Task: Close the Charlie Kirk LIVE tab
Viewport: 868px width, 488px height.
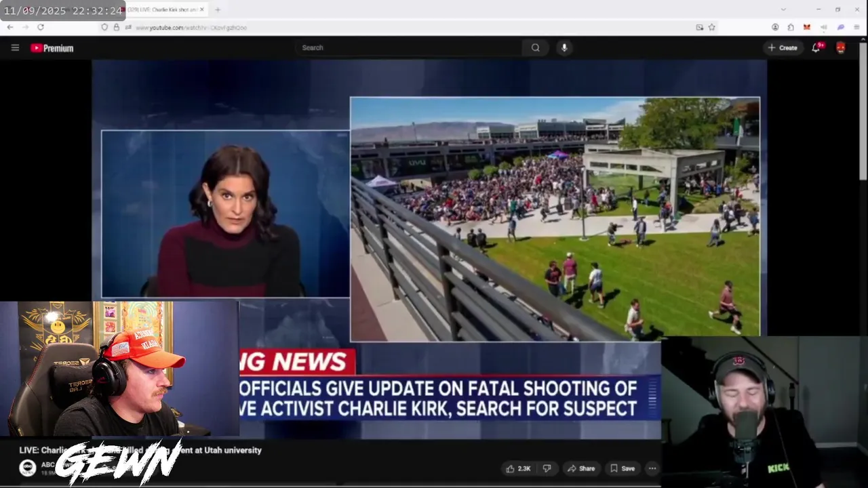Action: click(202, 9)
